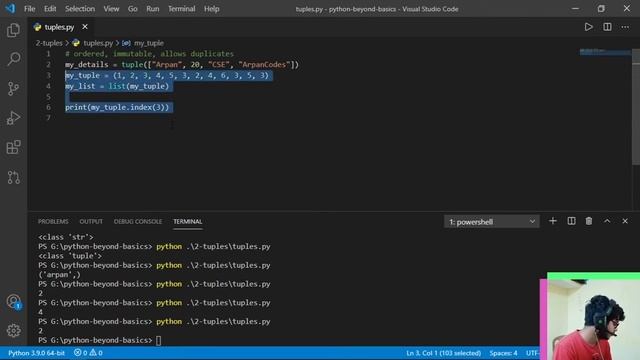The image size is (640, 360).
Task: Open the Accounts menu icon
Action: click(13, 302)
